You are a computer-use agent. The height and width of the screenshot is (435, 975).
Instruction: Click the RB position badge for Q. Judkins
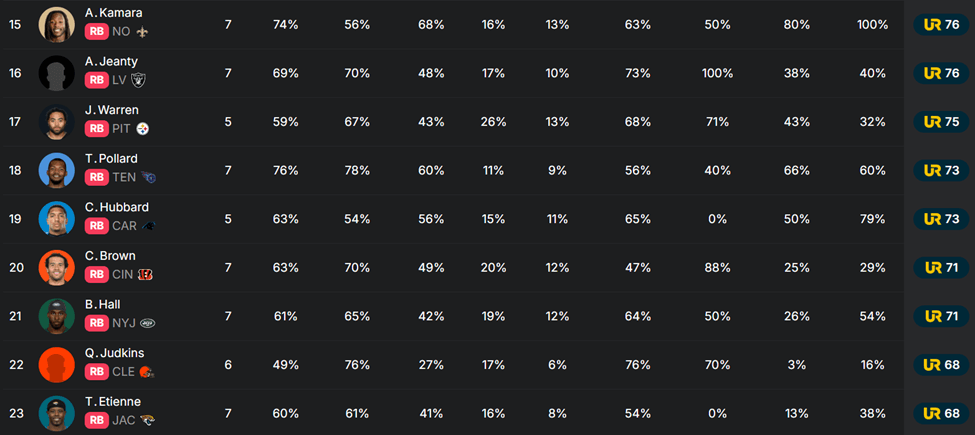96,371
